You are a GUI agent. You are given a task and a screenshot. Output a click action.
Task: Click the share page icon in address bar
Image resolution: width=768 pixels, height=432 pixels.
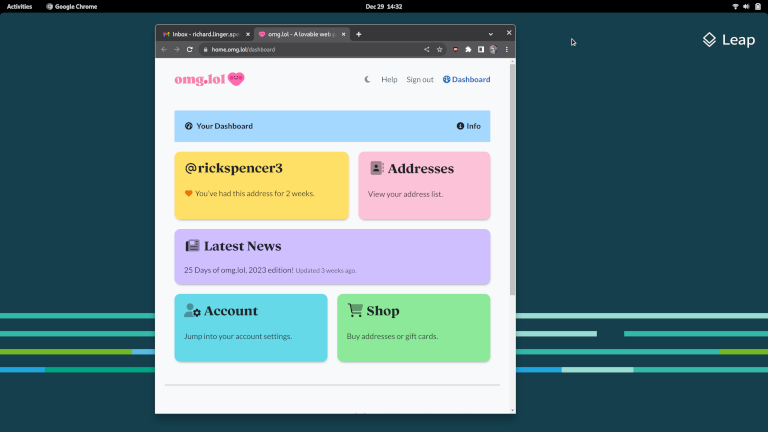pos(427,49)
